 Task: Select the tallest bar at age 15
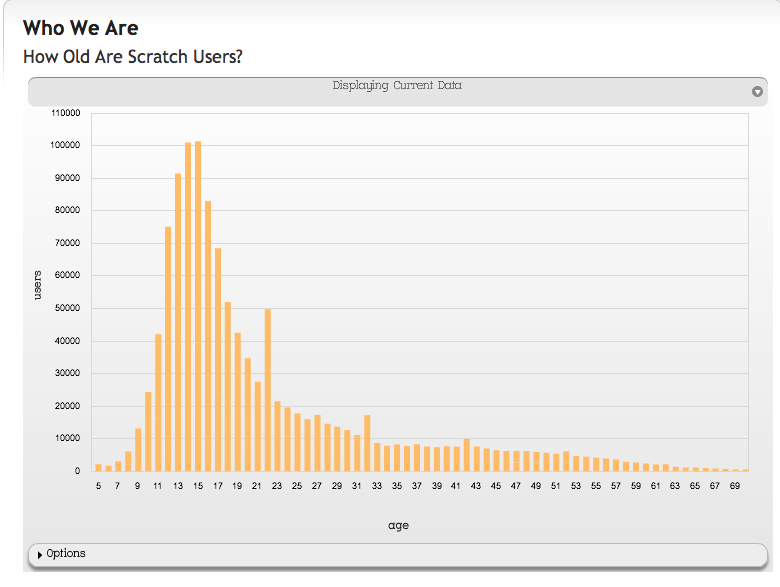(x=198, y=306)
